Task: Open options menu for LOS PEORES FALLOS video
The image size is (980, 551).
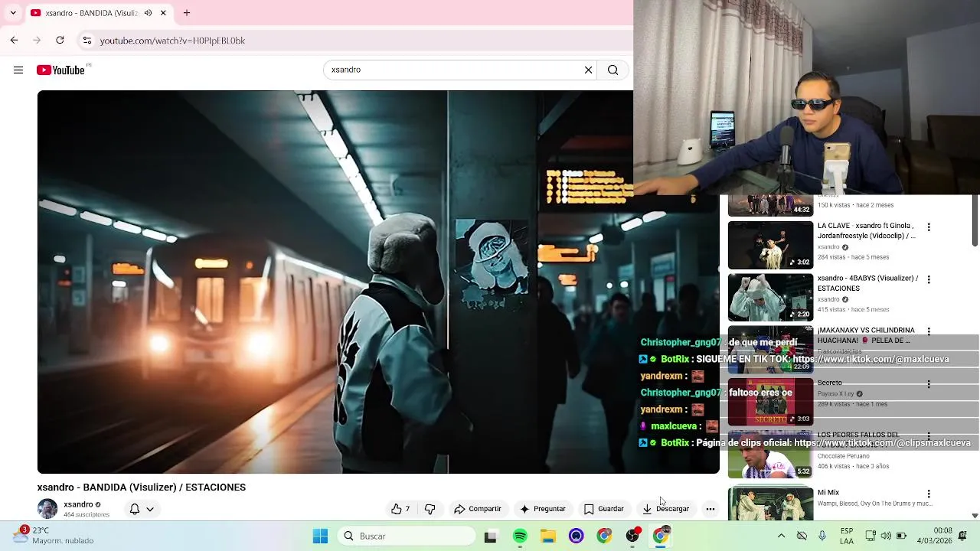Action: tap(929, 436)
